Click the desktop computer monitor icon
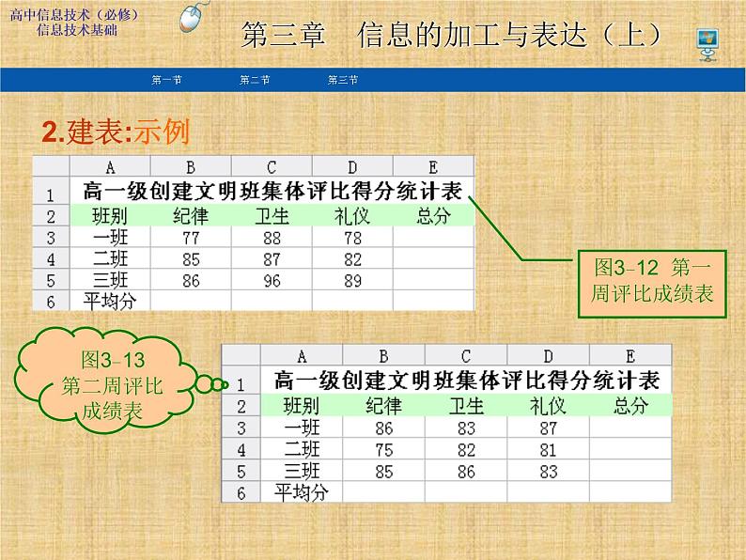This screenshot has width=746, height=560. pos(707,45)
